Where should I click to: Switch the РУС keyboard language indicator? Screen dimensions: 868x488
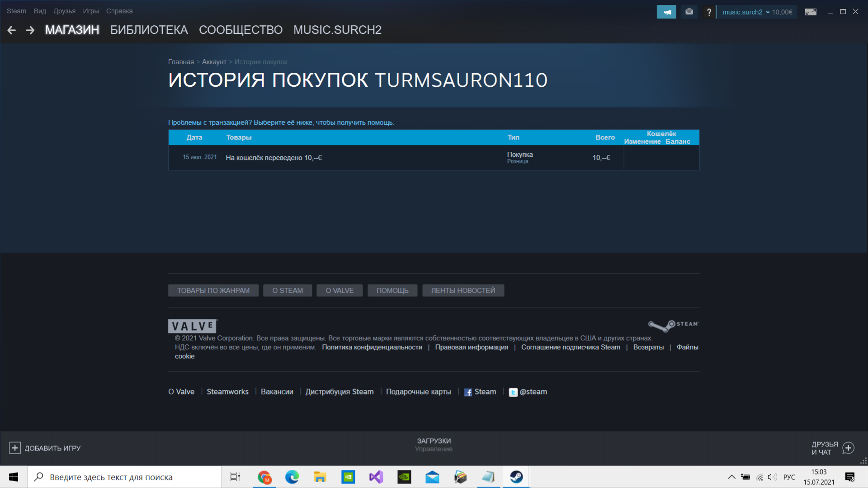[x=789, y=477]
